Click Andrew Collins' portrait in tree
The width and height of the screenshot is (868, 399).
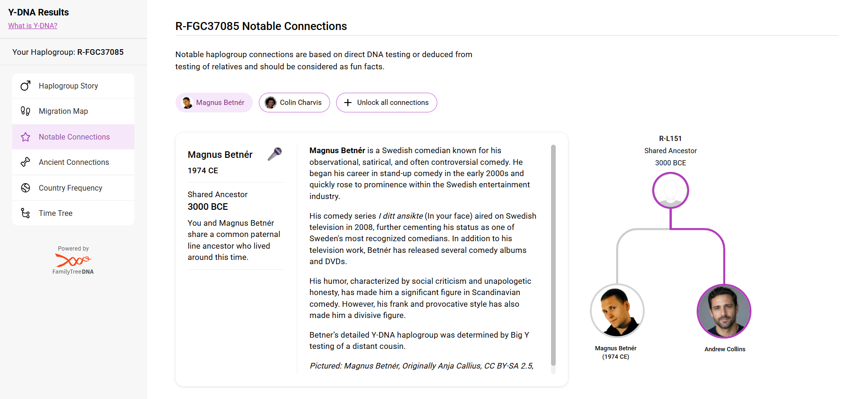pyautogui.click(x=724, y=311)
